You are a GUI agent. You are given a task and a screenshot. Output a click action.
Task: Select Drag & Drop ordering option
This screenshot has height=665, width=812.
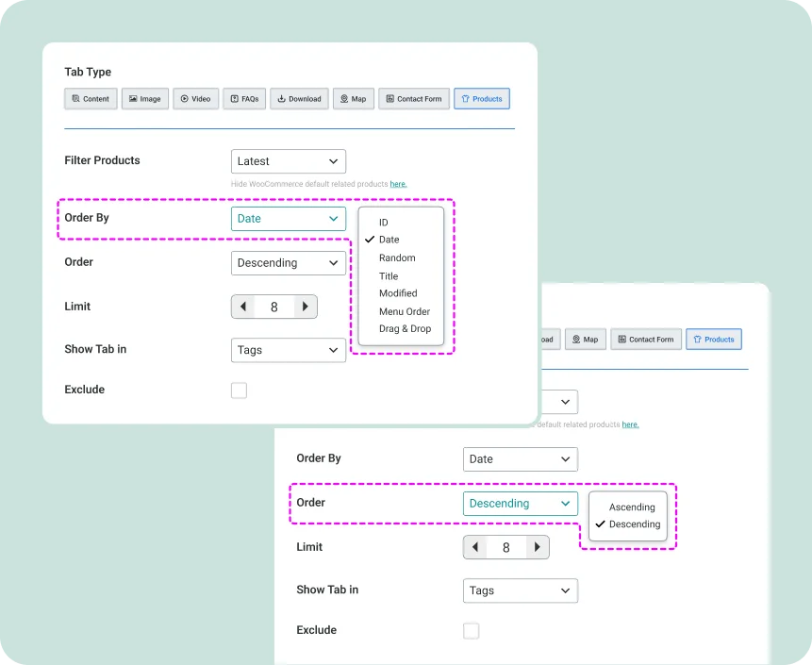(x=405, y=329)
